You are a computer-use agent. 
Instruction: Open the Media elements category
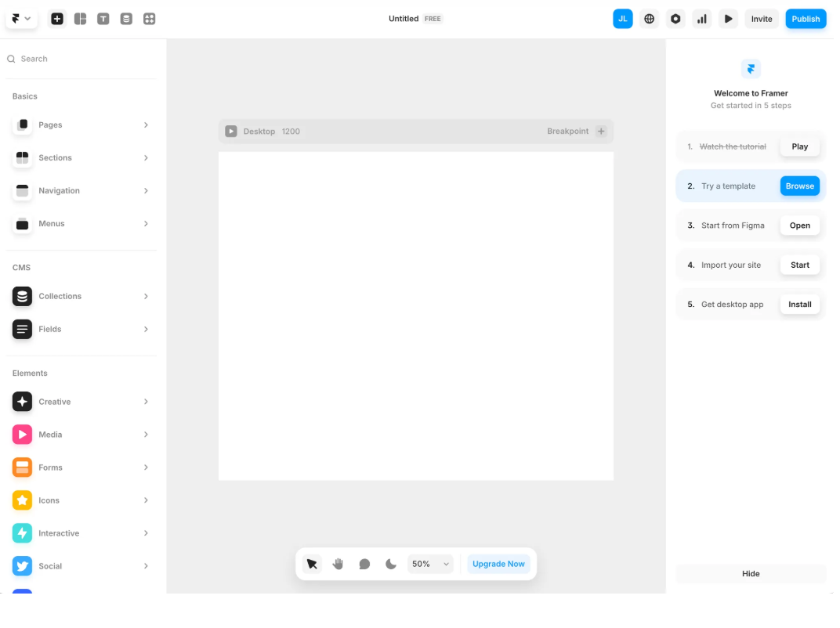pos(81,435)
